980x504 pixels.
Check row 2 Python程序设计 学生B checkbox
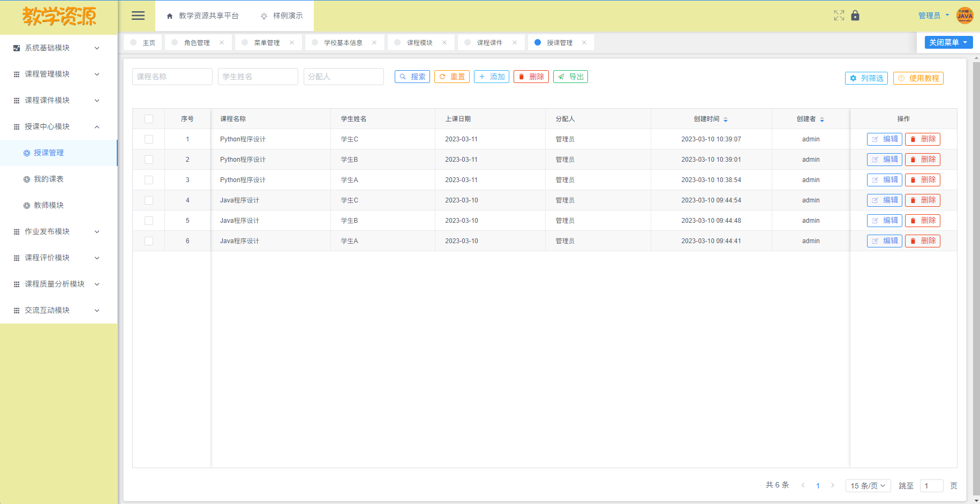point(149,160)
